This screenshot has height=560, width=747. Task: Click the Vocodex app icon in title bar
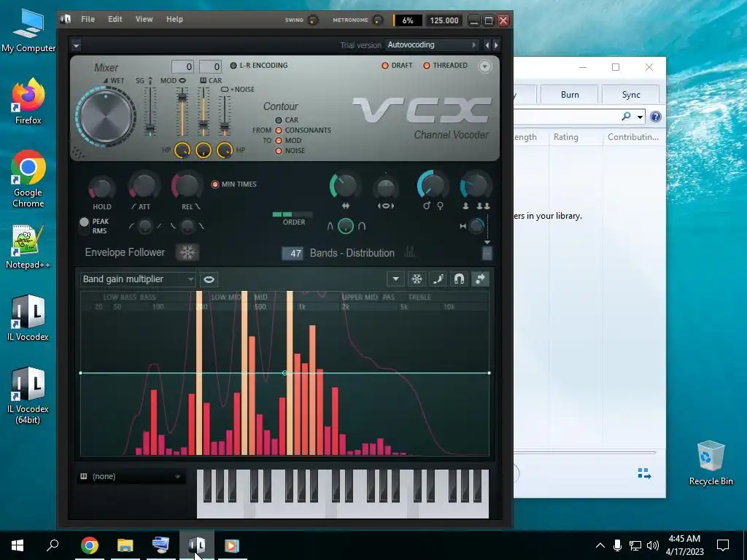tap(65, 19)
